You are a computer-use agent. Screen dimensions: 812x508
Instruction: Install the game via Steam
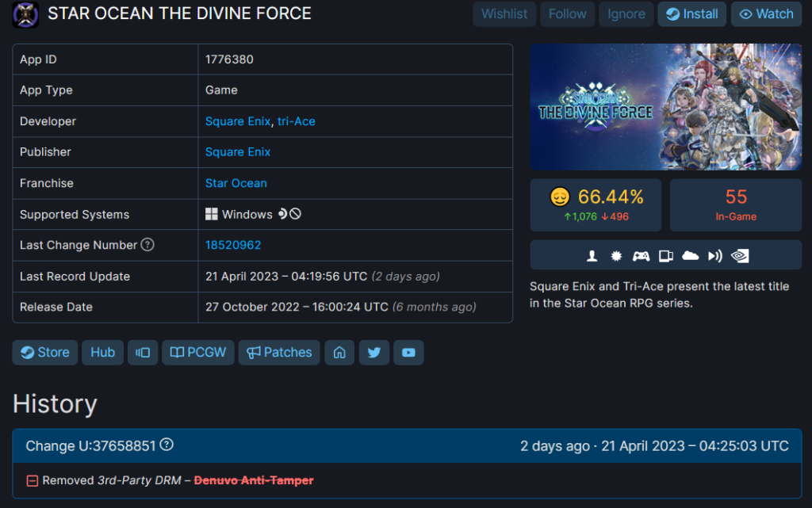point(691,14)
